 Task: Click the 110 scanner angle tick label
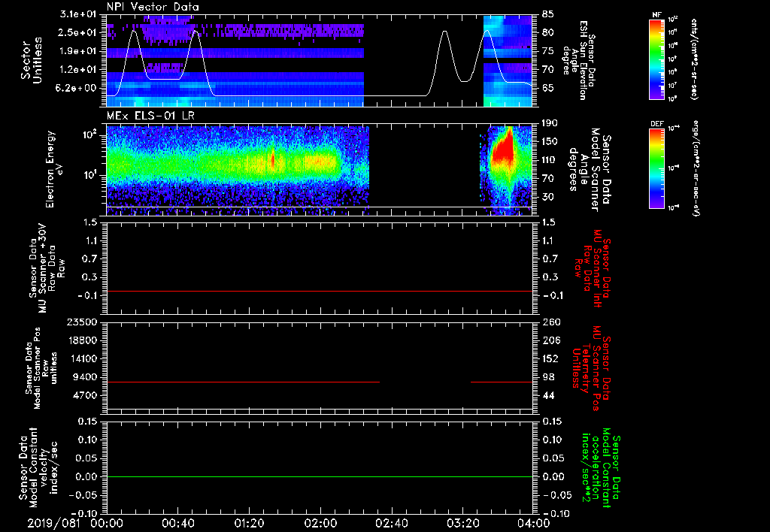pyautogui.click(x=550, y=160)
